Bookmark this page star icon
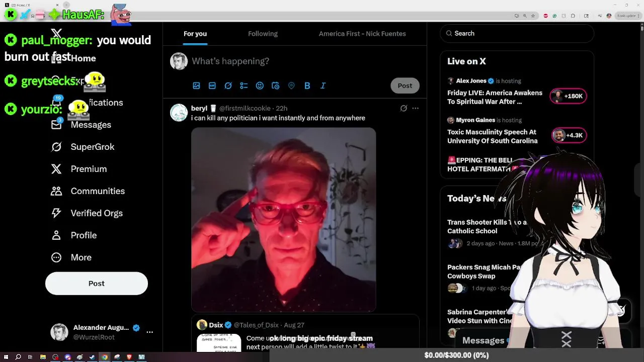This screenshot has width=644, height=362. click(x=533, y=16)
